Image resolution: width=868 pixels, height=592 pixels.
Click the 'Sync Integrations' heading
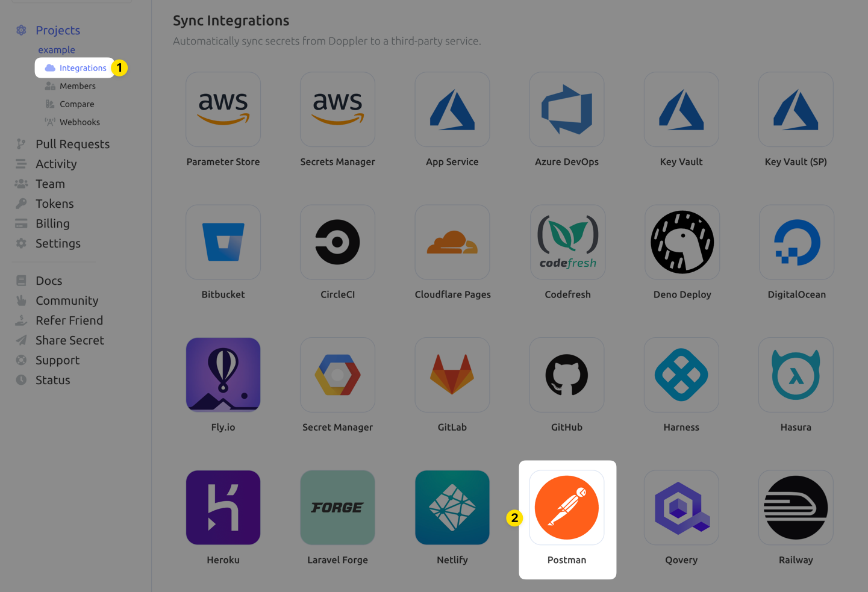coord(231,20)
